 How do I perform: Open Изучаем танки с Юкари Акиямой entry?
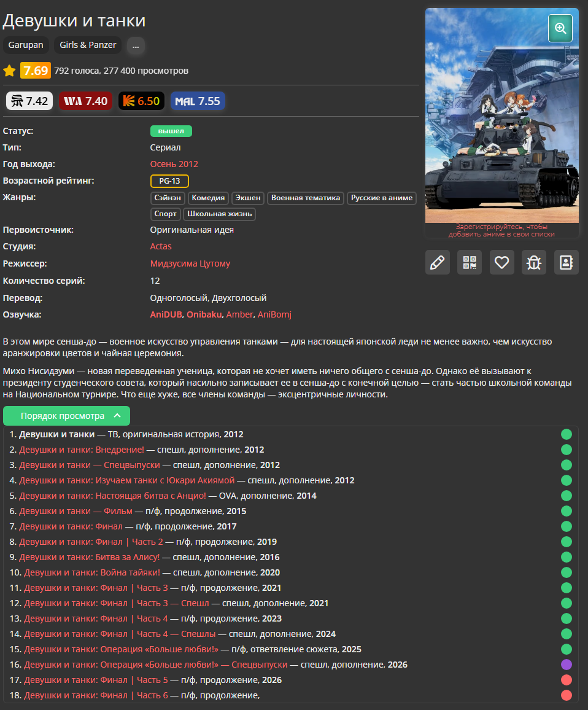[126, 480]
